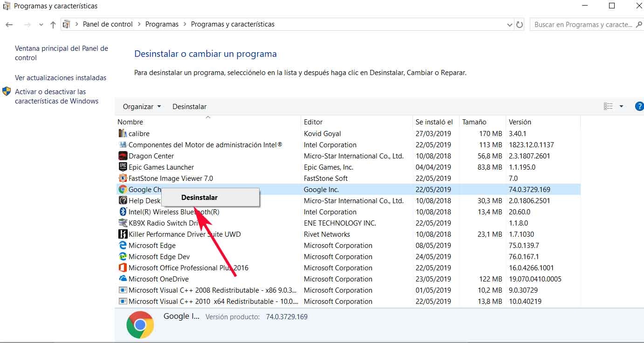Screen dimensions: 644x343
Task: Click the Microsoft OneDrive cloud icon
Action: click(x=123, y=279)
